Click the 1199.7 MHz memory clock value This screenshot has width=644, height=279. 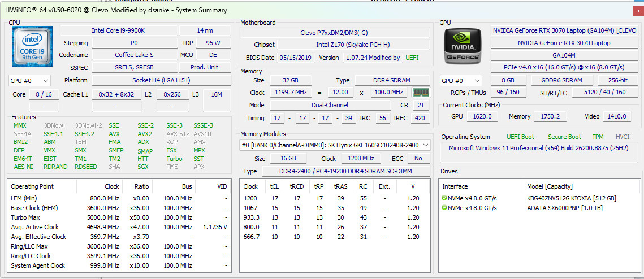coord(291,93)
